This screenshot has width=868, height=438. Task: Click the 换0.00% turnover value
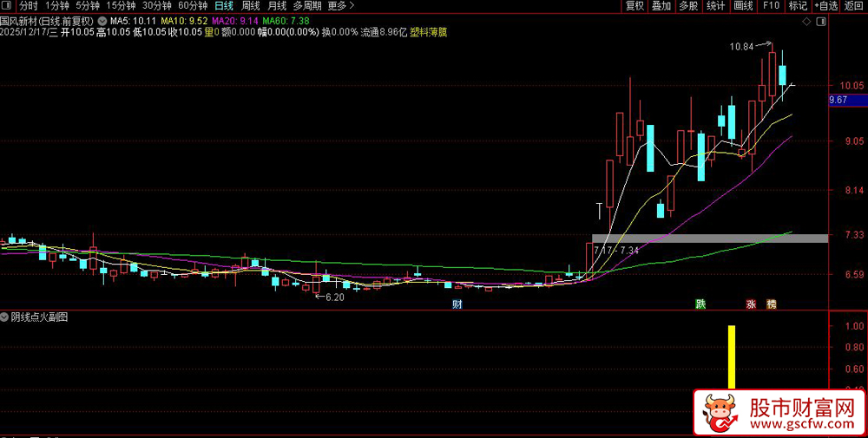(x=340, y=32)
